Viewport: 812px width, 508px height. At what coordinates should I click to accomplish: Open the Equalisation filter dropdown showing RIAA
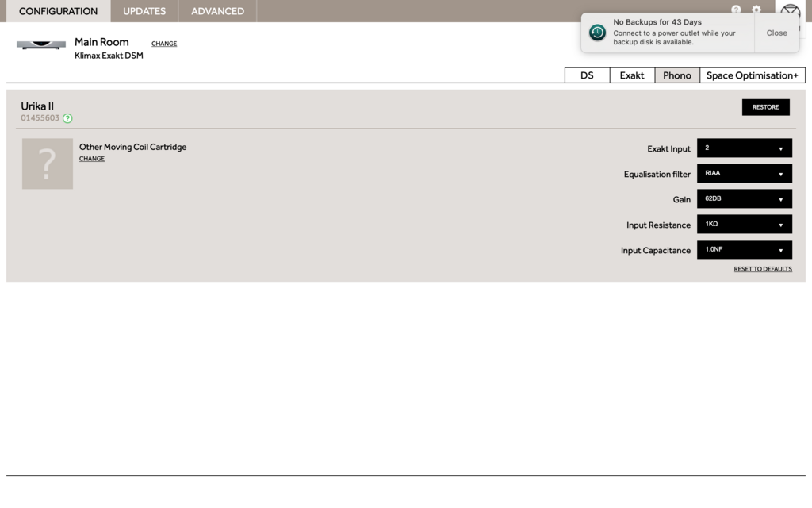click(744, 174)
